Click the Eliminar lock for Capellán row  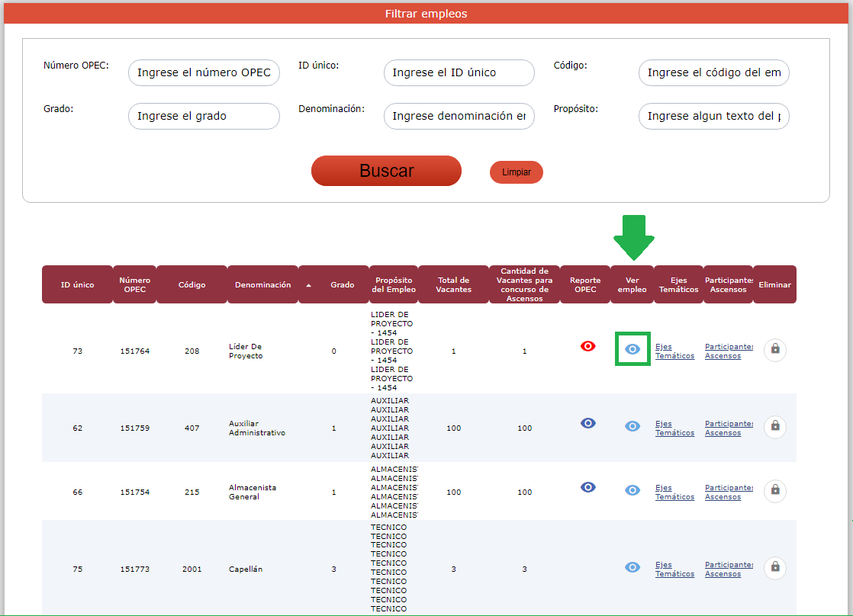(775, 568)
